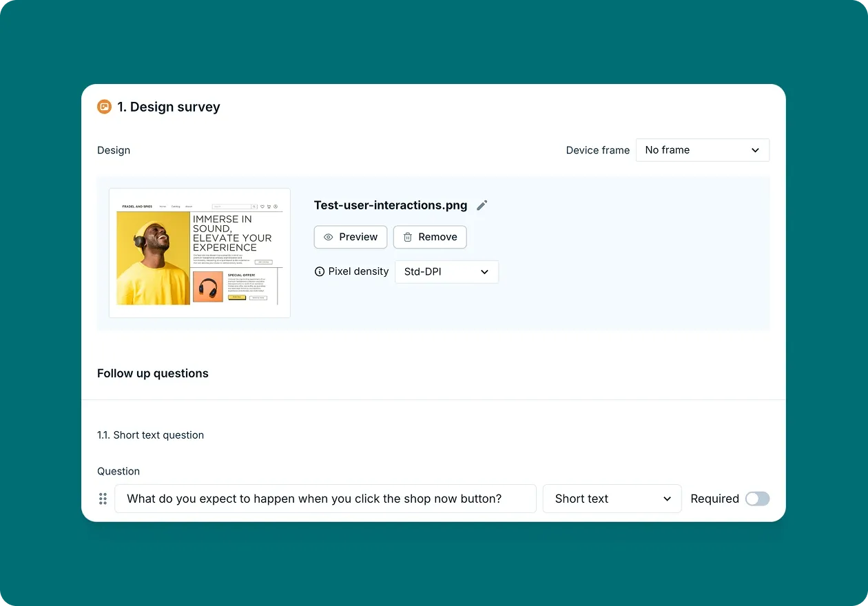Open the "Short text" answer type dropdown

pos(612,499)
